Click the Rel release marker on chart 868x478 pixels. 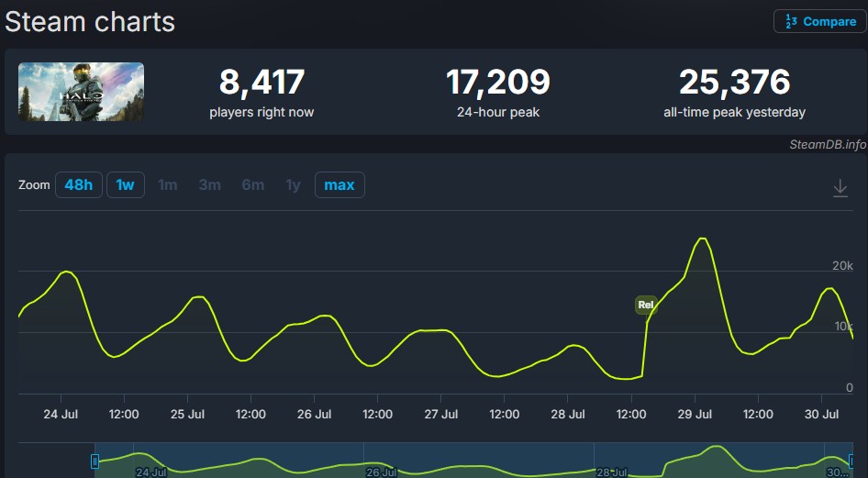tap(646, 305)
